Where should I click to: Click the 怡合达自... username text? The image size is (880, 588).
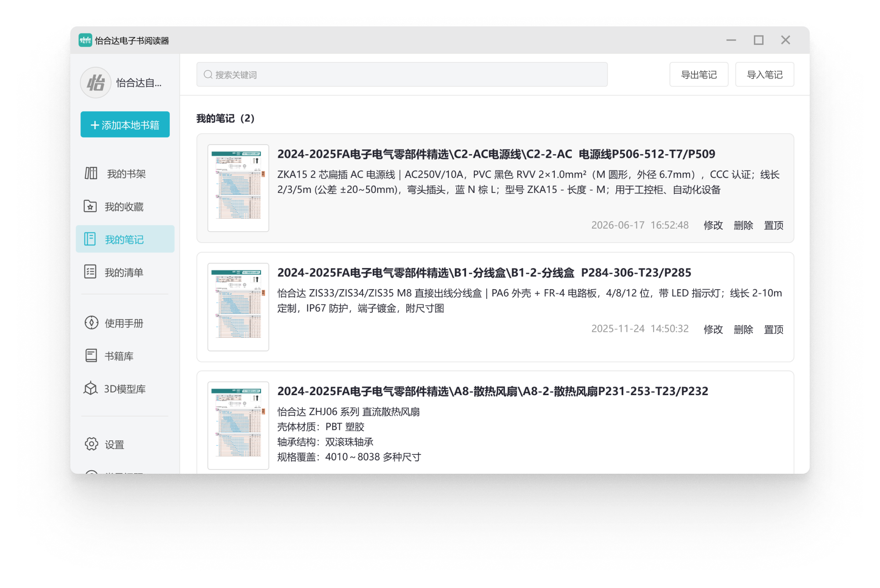pyautogui.click(x=139, y=83)
